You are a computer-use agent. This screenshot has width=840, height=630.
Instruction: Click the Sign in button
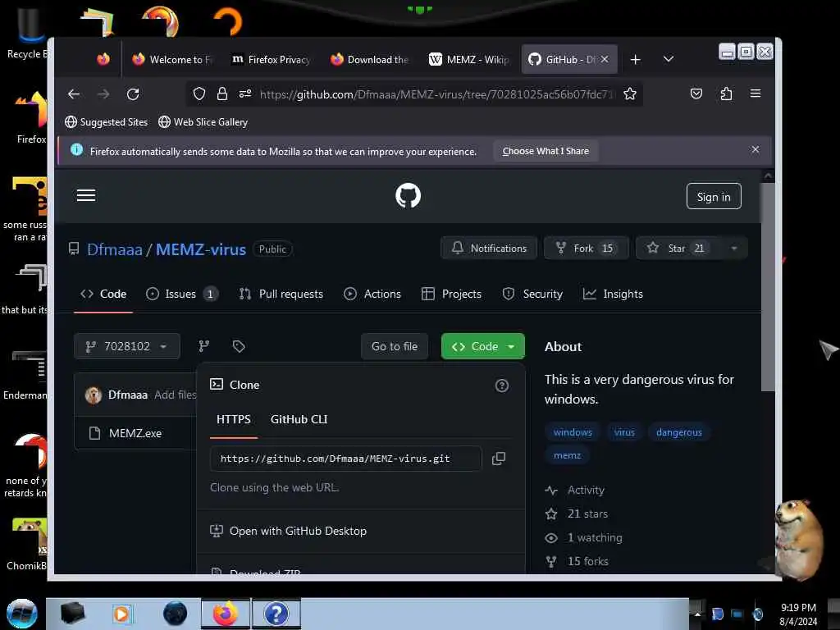(x=714, y=197)
